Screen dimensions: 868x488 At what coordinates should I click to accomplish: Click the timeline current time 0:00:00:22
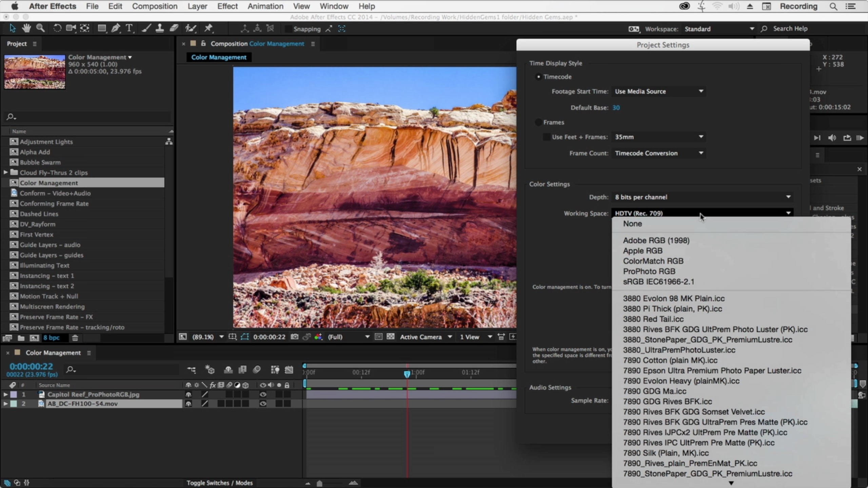click(31, 366)
